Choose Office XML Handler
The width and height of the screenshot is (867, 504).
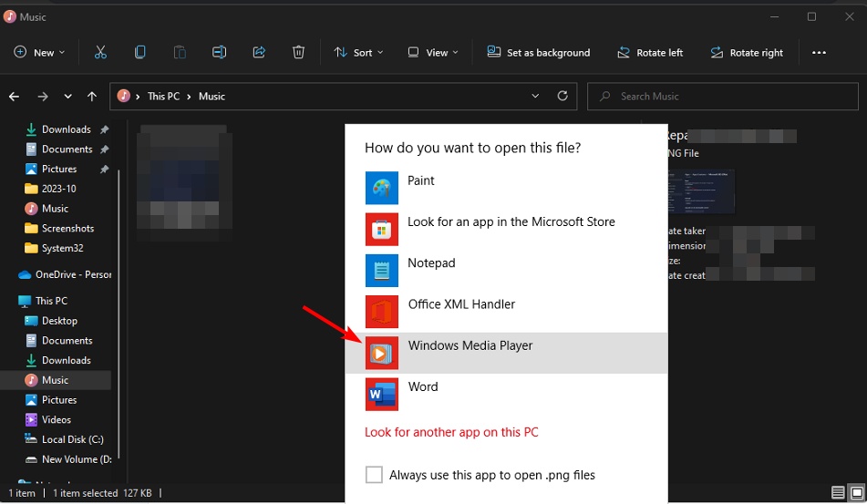coord(506,312)
